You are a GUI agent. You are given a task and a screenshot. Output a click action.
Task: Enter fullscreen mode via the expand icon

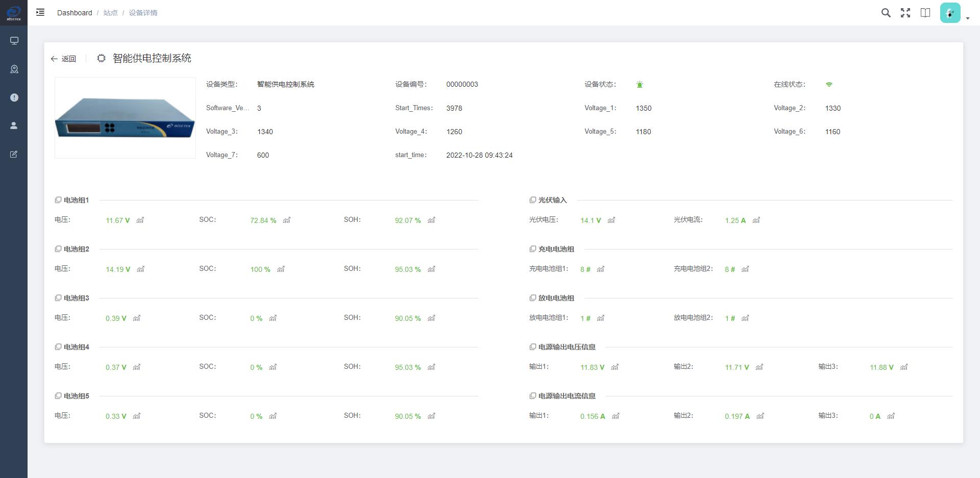(905, 13)
